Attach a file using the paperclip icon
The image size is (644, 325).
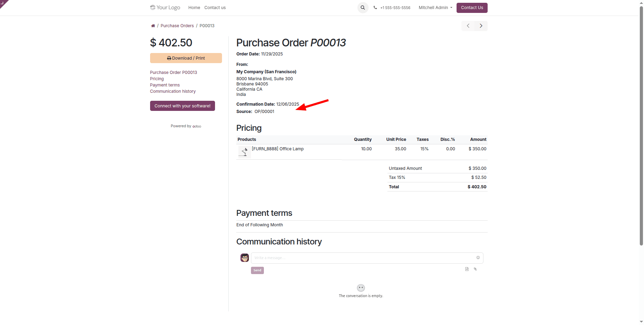click(475, 269)
